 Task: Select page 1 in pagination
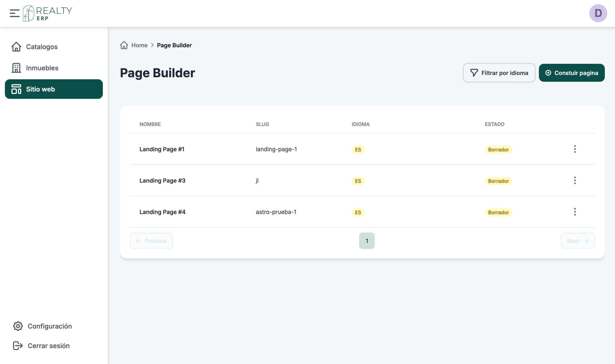point(366,241)
